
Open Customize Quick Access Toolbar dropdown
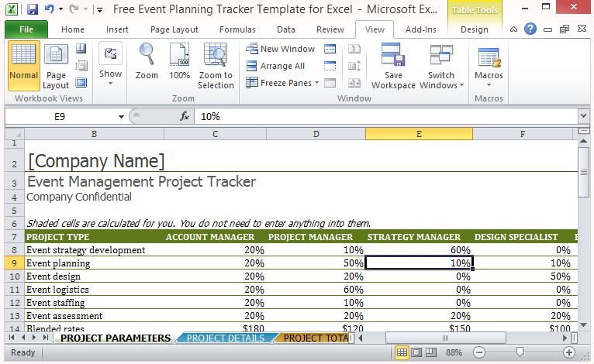(x=99, y=10)
